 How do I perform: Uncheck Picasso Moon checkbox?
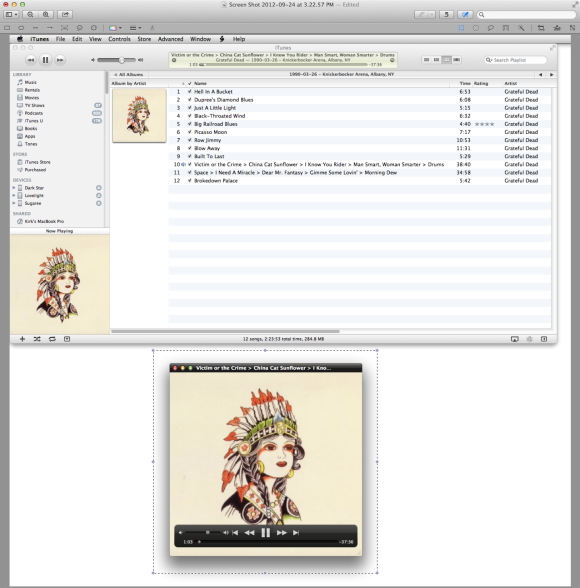click(x=190, y=132)
